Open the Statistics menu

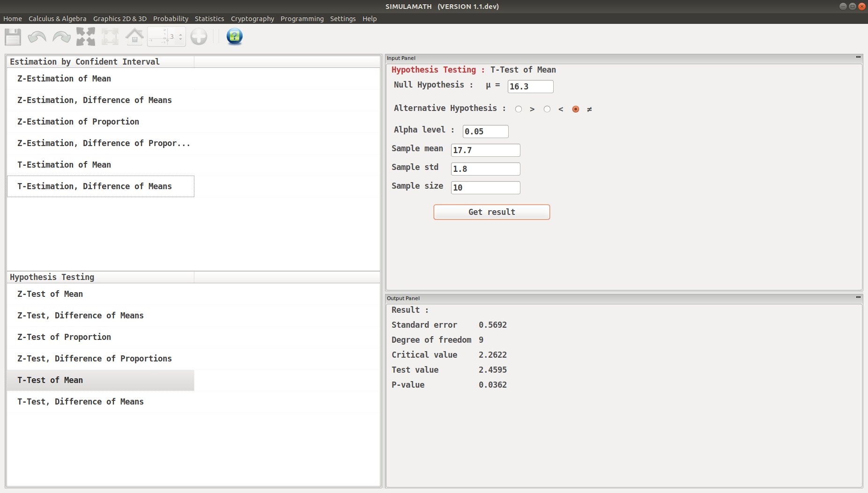coord(209,19)
